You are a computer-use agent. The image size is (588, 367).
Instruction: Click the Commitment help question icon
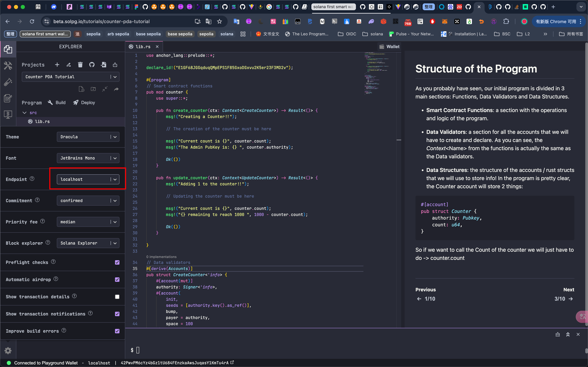pyautogui.click(x=37, y=200)
